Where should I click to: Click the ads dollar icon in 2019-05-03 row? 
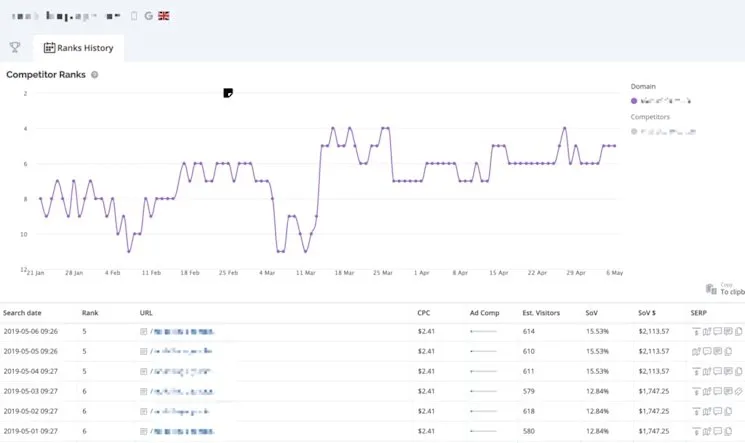tap(696, 391)
